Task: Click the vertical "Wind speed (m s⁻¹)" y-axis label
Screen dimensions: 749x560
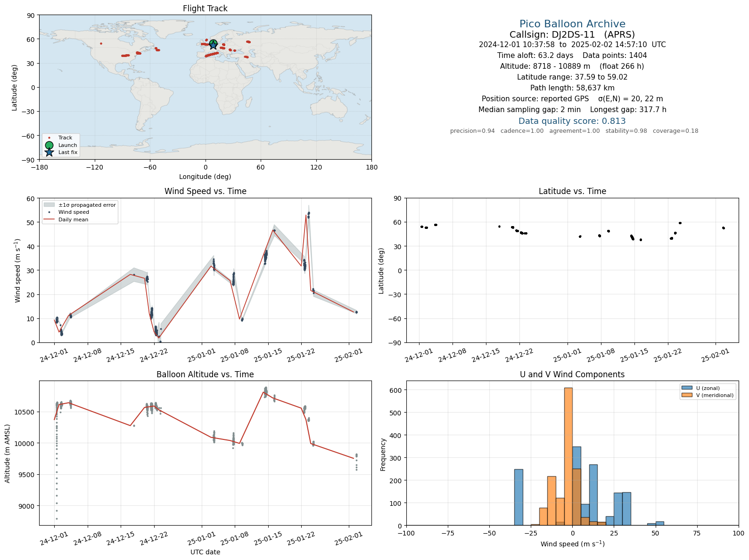Action: pyautogui.click(x=18, y=271)
